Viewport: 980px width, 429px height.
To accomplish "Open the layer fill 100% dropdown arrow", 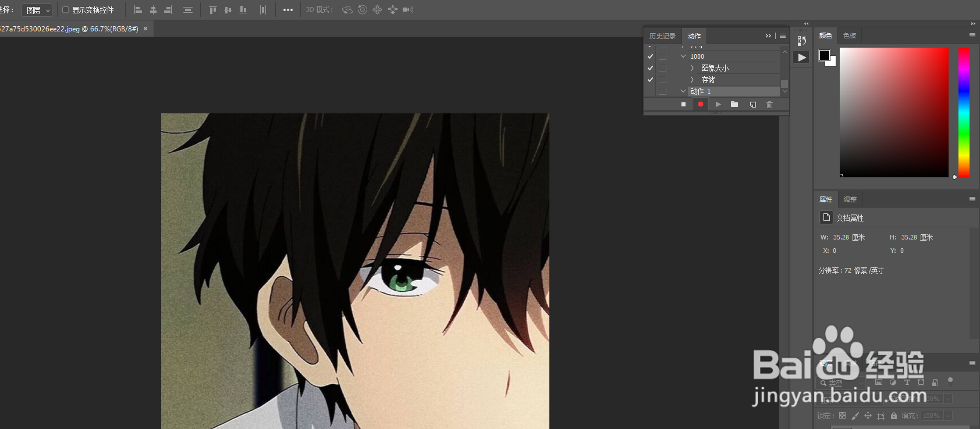I will click(948, 416).
